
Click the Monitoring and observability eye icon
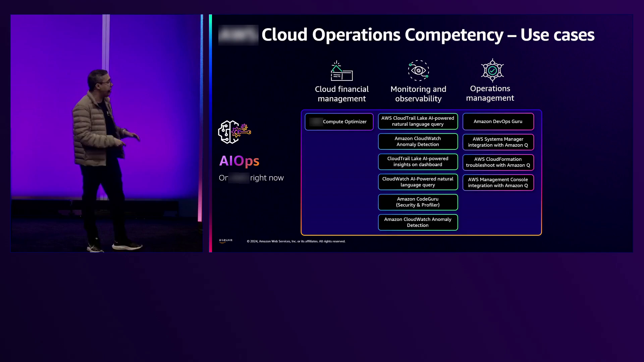[418, 70]
